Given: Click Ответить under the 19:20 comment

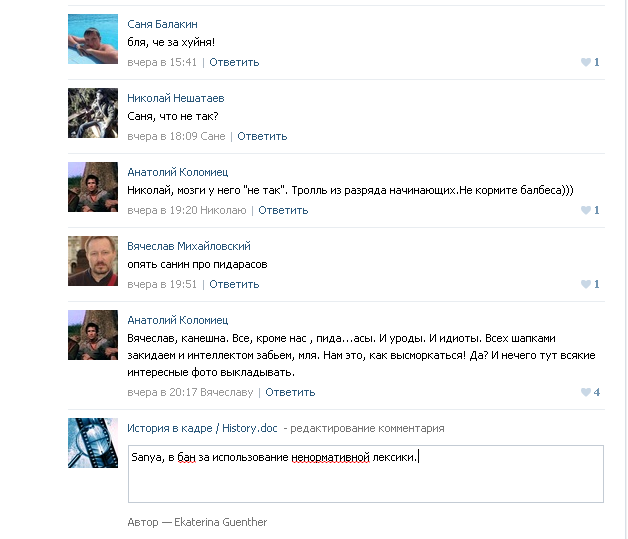Looking at the screenshot, I should [283, 211].
